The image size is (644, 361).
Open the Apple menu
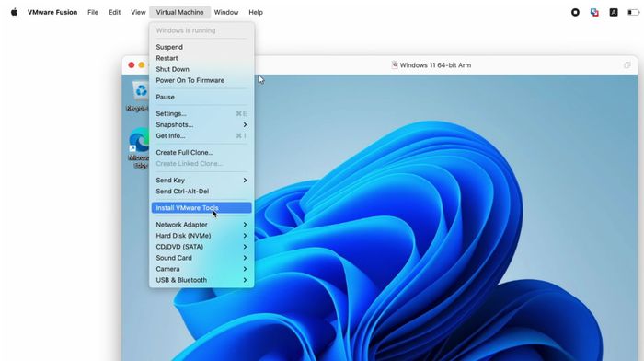click(14, 12)
